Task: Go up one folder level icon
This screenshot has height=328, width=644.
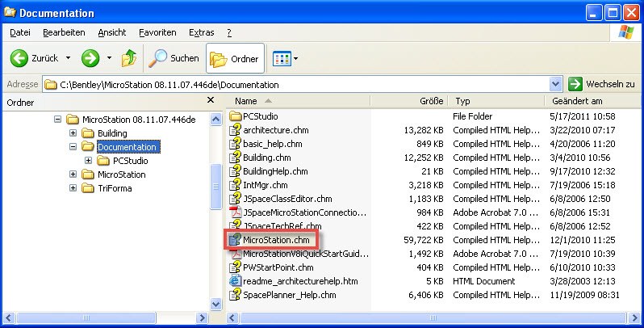Action: (x=129, y=58)
